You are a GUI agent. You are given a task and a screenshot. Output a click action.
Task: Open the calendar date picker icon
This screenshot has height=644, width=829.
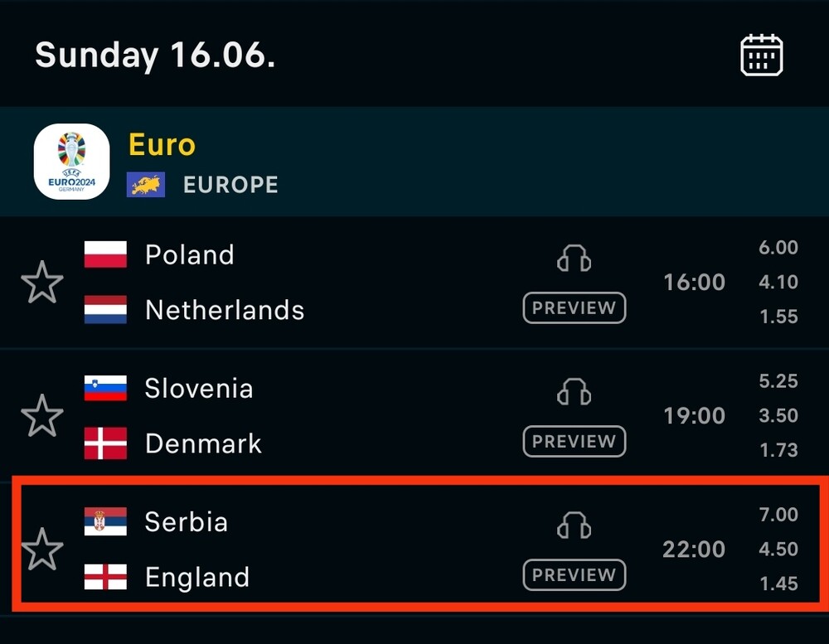pos(761,55)
